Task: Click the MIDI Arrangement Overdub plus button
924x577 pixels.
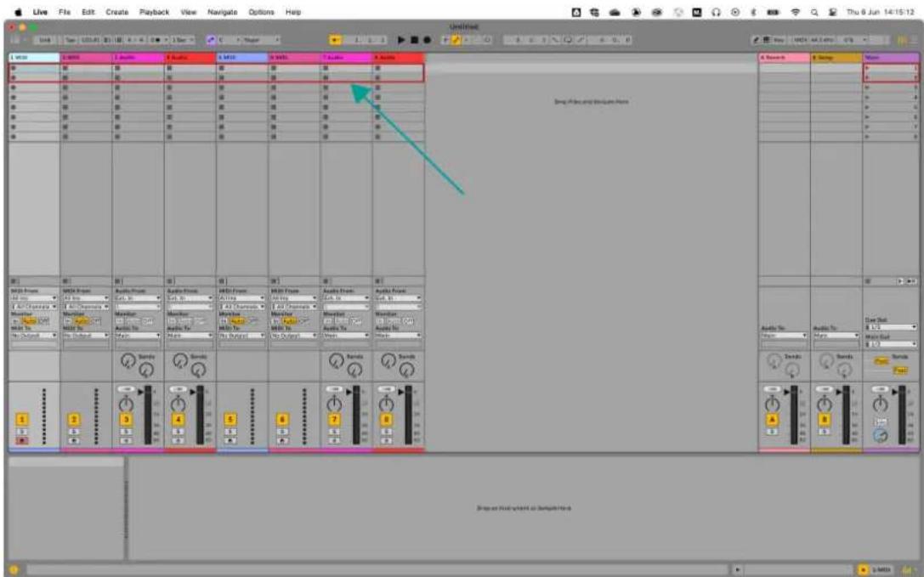Action: [x=445, y=39]
